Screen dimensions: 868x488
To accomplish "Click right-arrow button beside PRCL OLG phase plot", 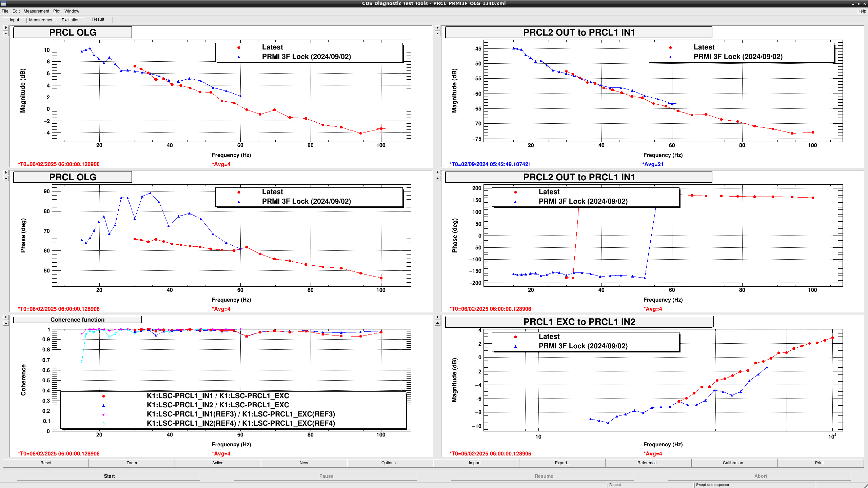I will point(6,172).
